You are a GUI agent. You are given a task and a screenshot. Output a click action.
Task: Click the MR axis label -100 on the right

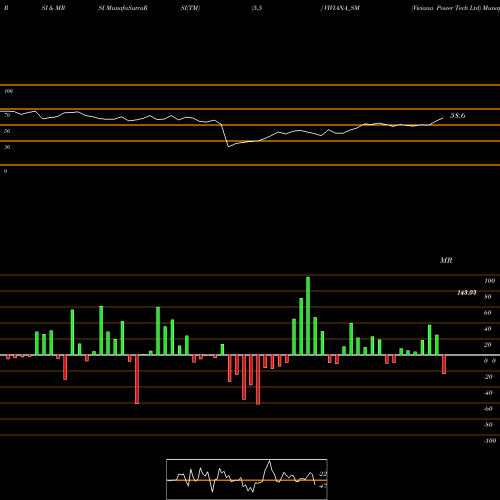490,441
